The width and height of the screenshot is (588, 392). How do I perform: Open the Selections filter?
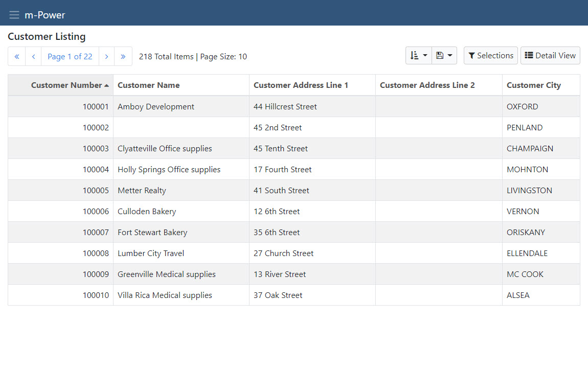[490, 56]
